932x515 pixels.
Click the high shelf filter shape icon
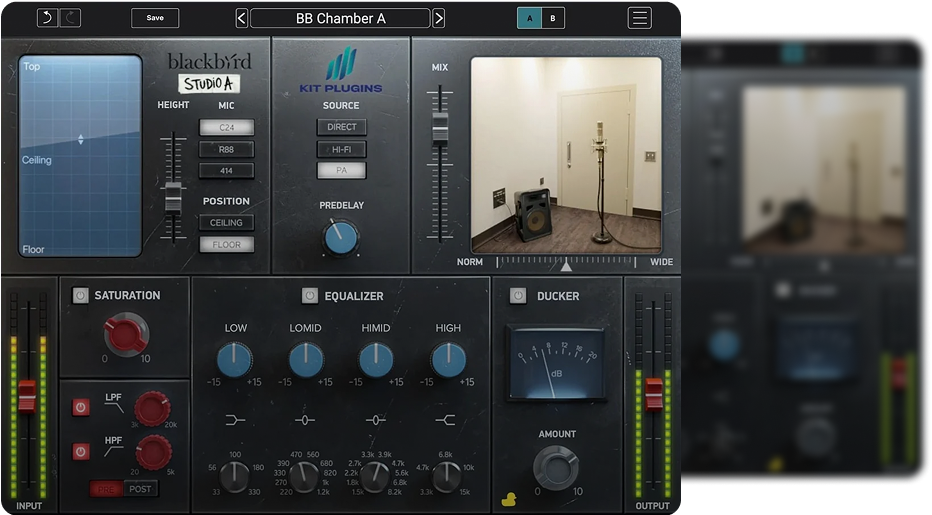pos(447,420)
